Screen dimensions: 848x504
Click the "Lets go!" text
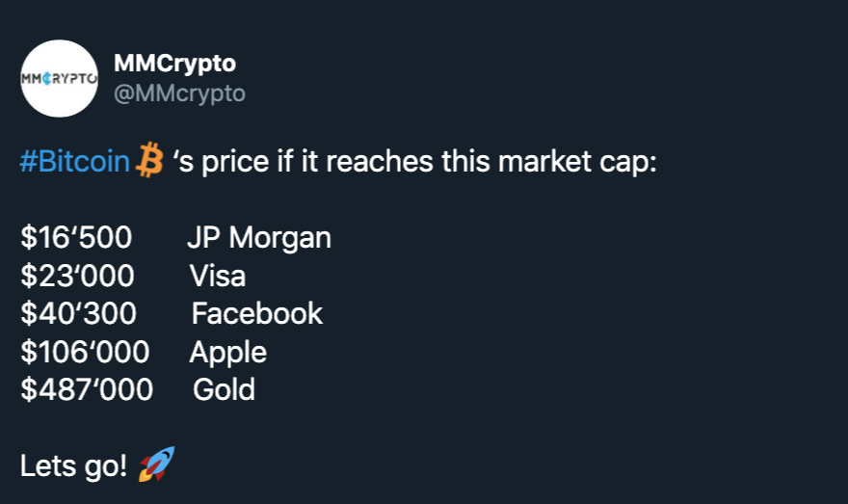[x=73, y=466]
